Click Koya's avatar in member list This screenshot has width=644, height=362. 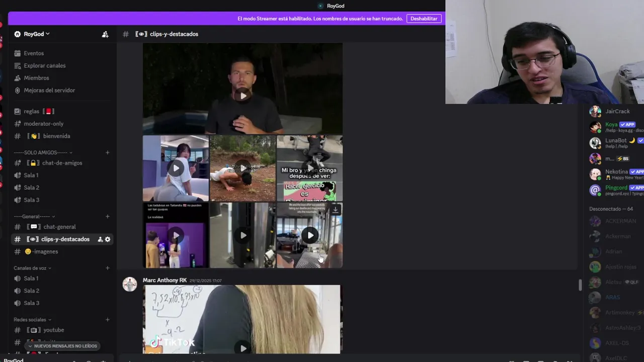tap(595, 127)
